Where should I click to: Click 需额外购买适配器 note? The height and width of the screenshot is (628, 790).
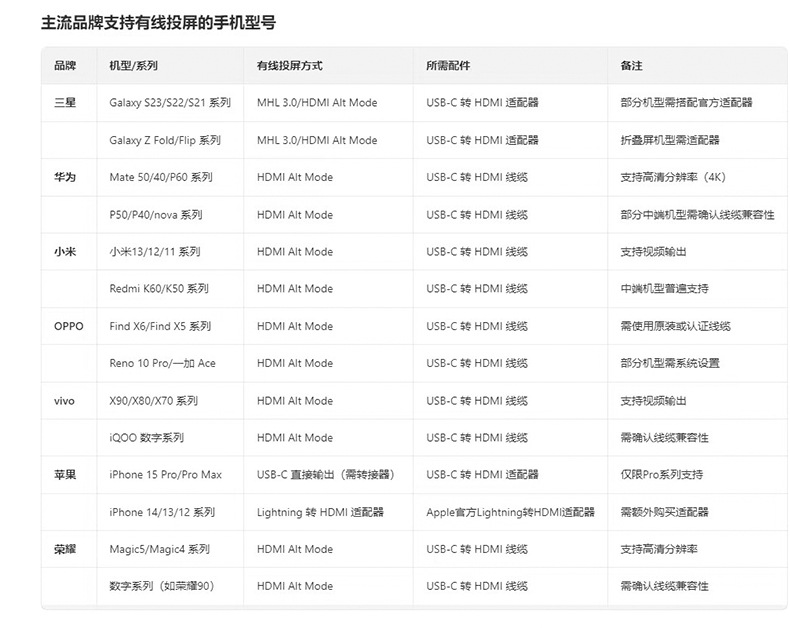pos(665,512)
